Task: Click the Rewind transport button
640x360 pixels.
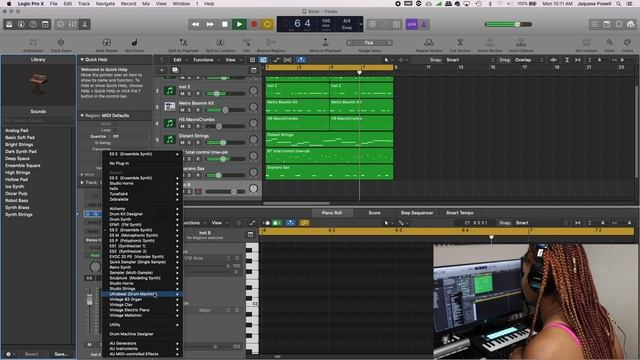Action: click(x=196, y=24)
